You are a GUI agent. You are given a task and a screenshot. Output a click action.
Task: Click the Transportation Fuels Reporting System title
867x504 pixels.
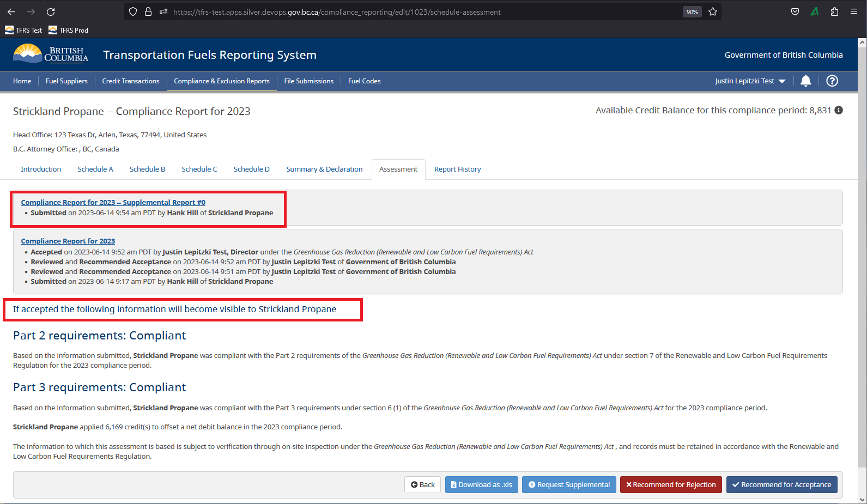[210, 55]
